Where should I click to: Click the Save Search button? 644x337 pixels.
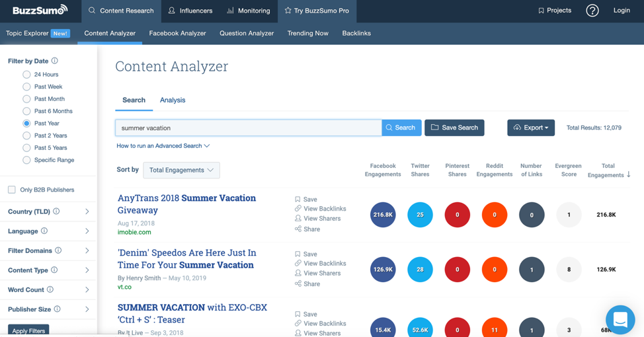click(454, 128)
